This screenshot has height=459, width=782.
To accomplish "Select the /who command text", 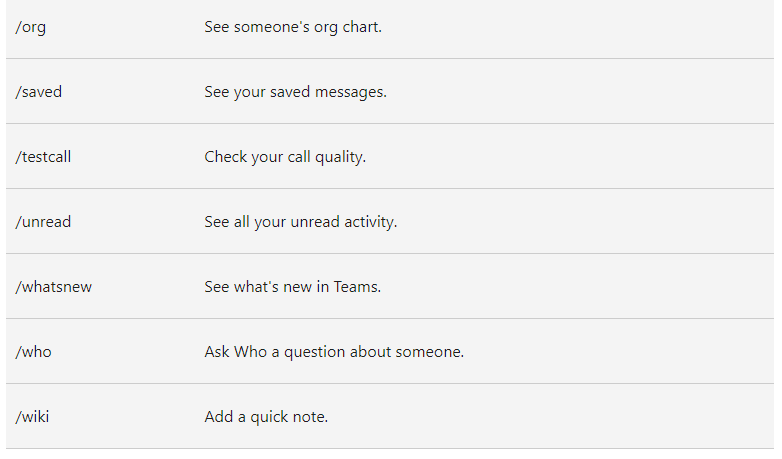I will 33,352.
